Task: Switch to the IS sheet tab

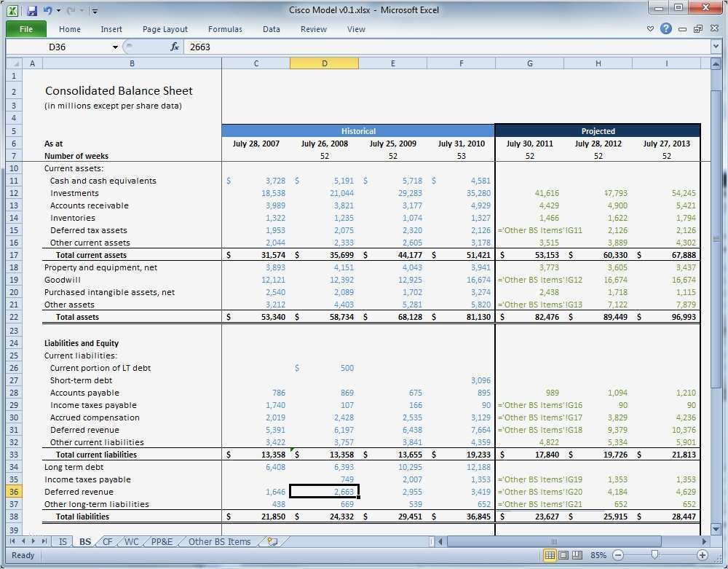Action: tap(63, 541)
